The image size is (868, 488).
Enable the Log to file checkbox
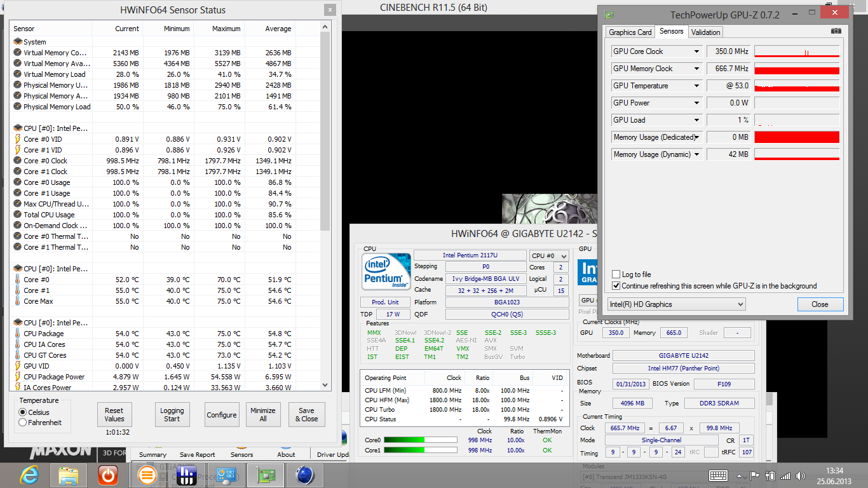click(616, 274)
